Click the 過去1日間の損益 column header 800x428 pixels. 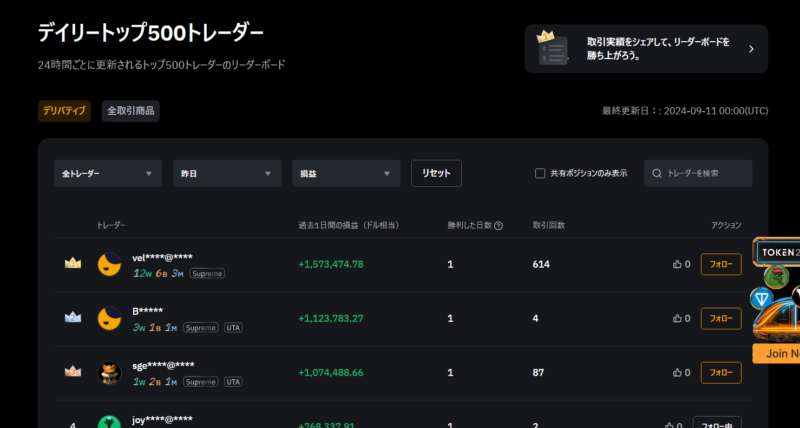click(x=348, y=225)
